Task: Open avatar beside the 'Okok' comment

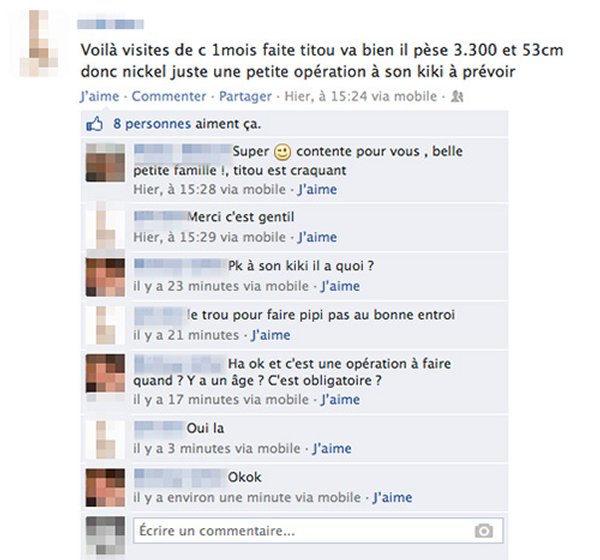Action: point(105,488)
